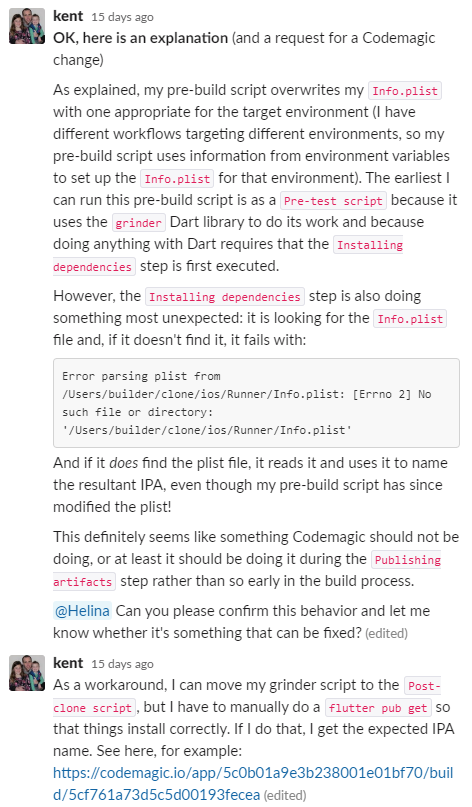Click the (edited) label after first message

(x=386, y=634)
